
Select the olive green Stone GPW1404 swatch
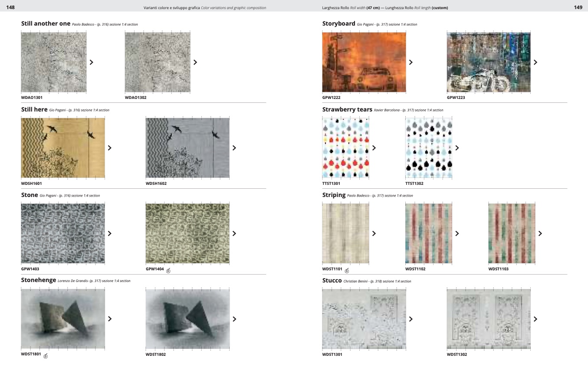click(187, 233)
